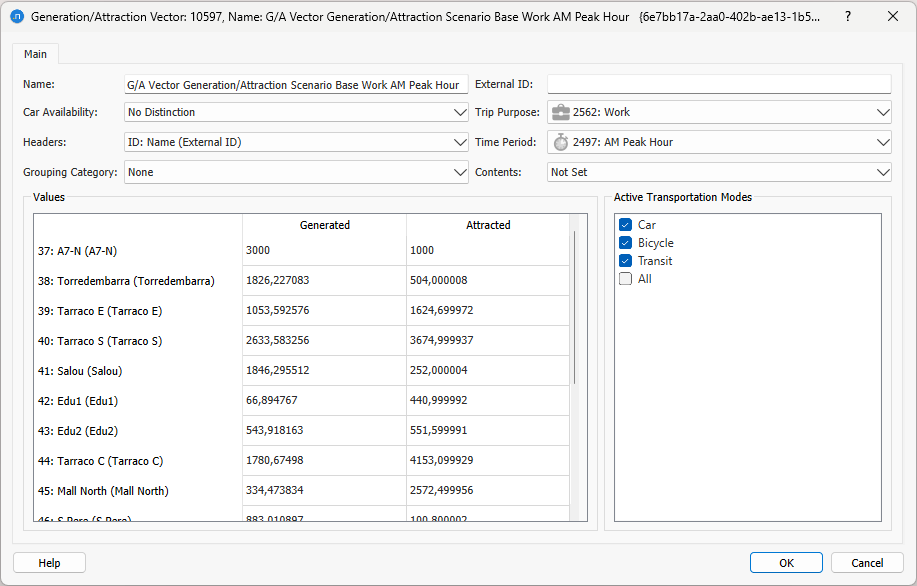This screenshot has height=586, width=917.
Task: Click the briefcase icon beside Work trip purpose
Action: coord(561,112)
